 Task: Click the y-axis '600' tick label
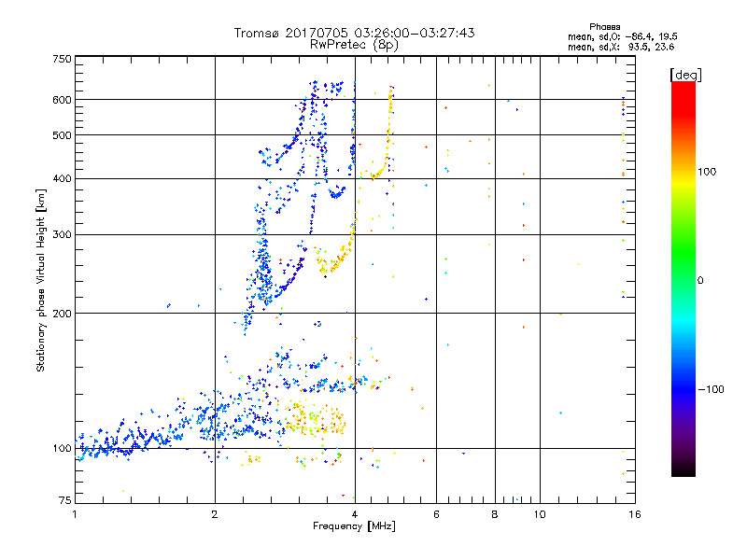(62, 100)
